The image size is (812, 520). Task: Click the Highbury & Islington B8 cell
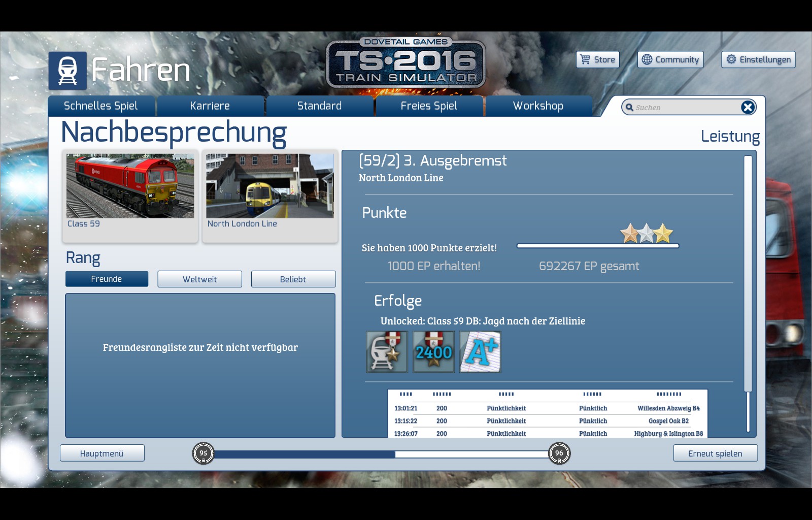click(669, 434)
